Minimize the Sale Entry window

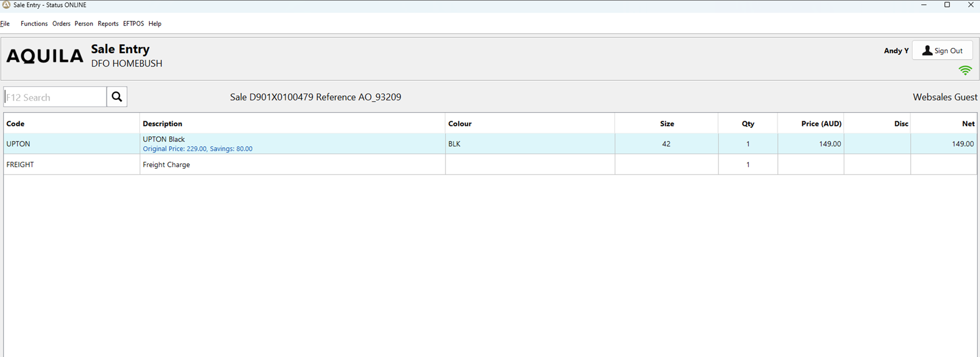[x=924, y=5]
